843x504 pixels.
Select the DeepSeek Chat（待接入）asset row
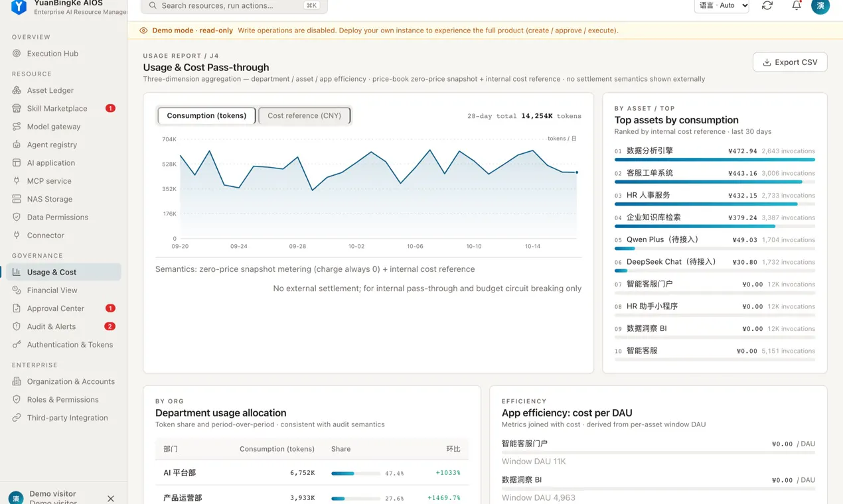click(x=715, y=264)
